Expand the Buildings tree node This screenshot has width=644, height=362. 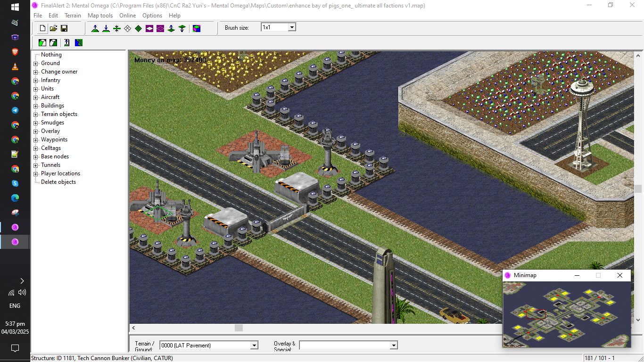tap(36, 106)
